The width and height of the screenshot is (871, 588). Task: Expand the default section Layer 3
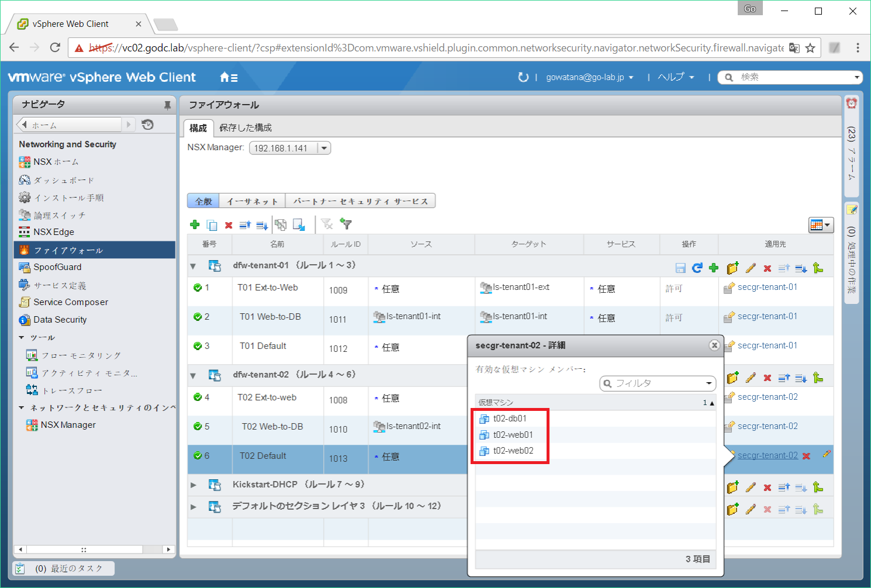point(193,507)
